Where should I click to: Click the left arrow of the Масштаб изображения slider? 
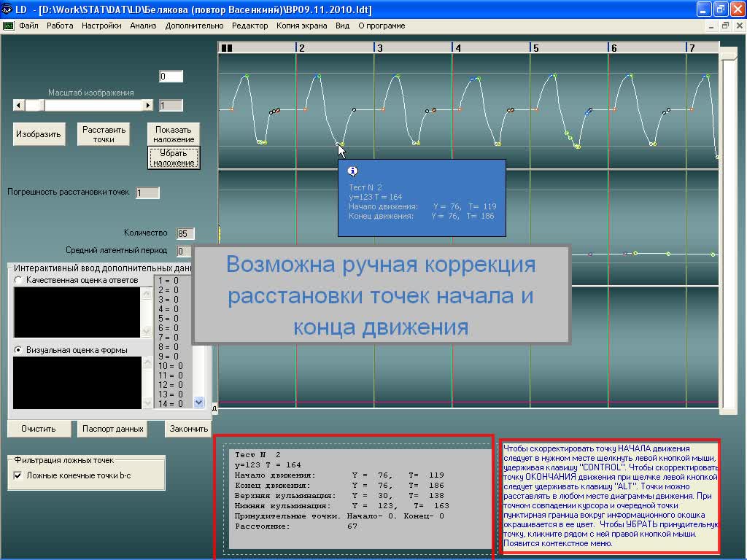18,105
